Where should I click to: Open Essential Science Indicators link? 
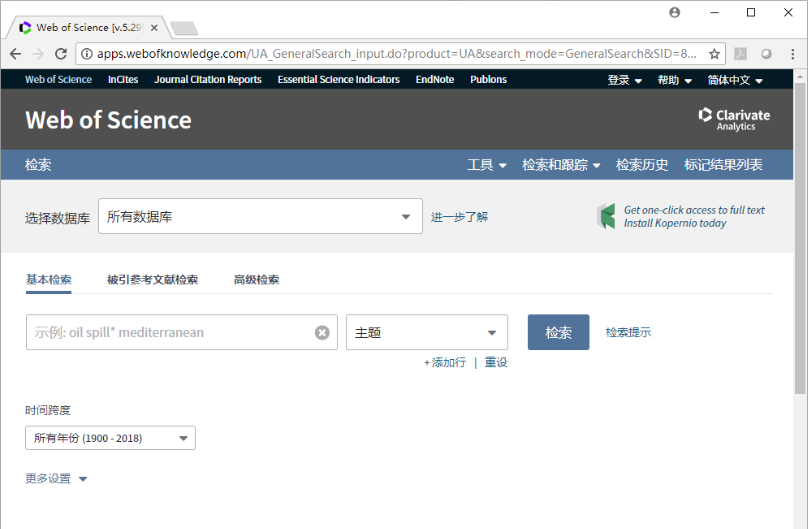click(338, 79)
